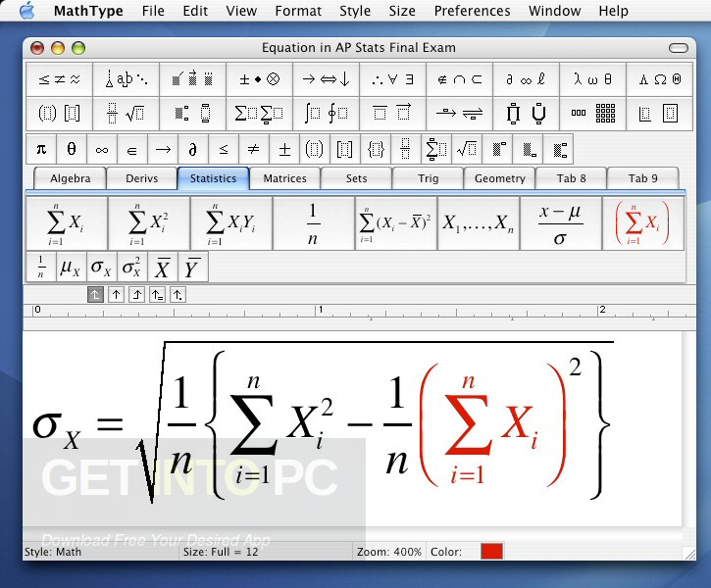Insert the z-score (x−μ)/σ expression
The height and width of the screenshot is (588, 711).
(x=561, y=223)
